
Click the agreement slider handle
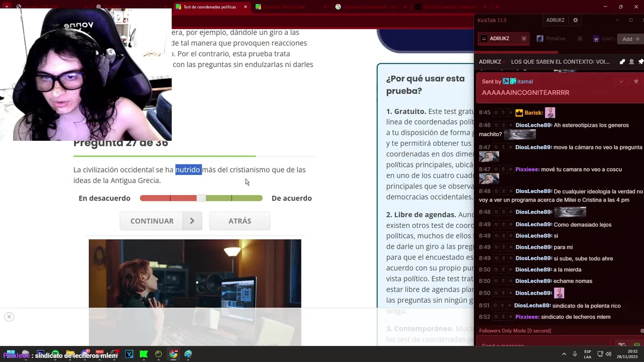pyautogui.click(x=201, y=198)
